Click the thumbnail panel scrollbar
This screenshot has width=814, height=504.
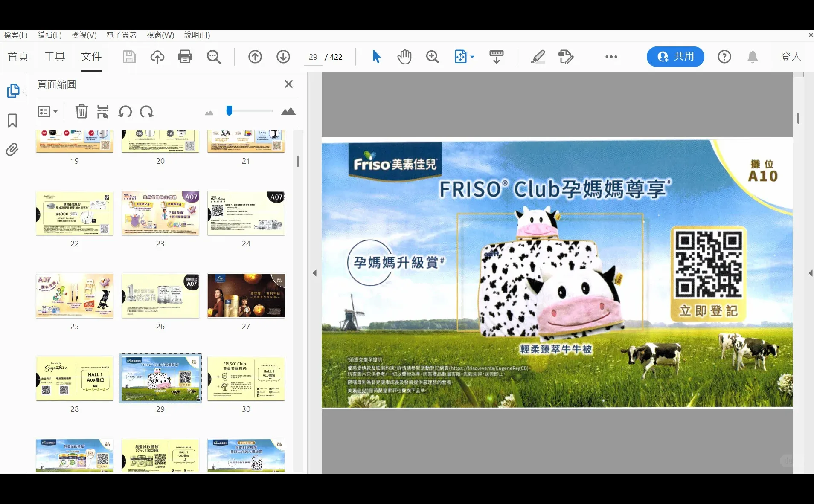(298, 162)
